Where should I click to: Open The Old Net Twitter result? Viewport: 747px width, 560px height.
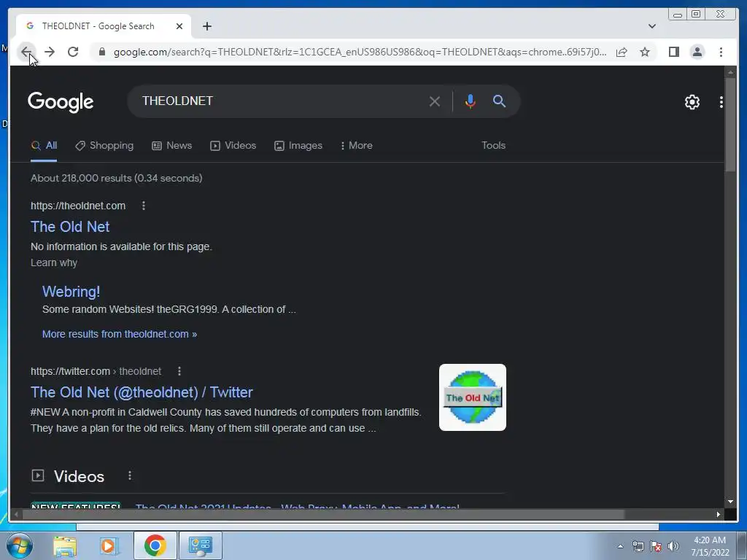pyautogui.click(x=142, y=392)
